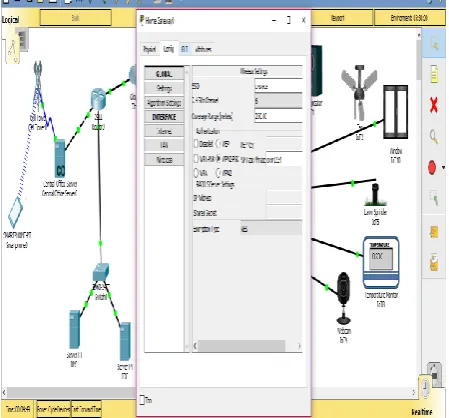The width and height of the screenshot is (449, 418).
Task: Open the Encryption Type dropdown
Action: [x=271, y=229]
